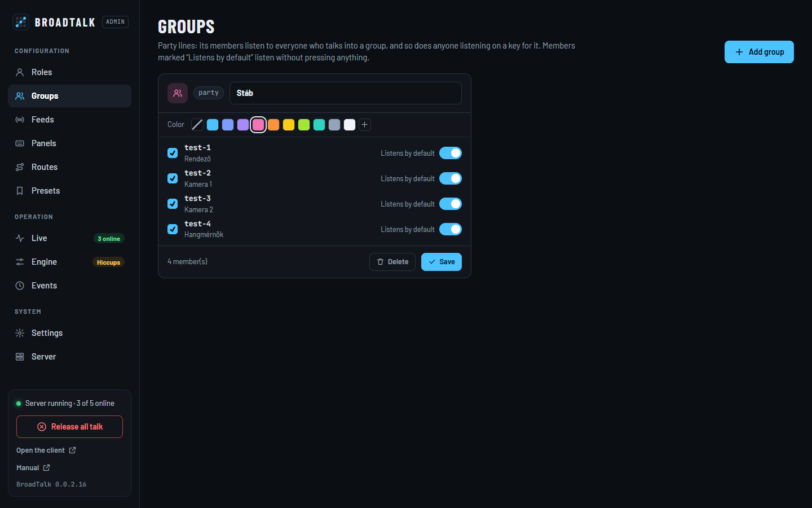Click the pink group icon beside party tag

pyautogui.click(x=178, y=93)
